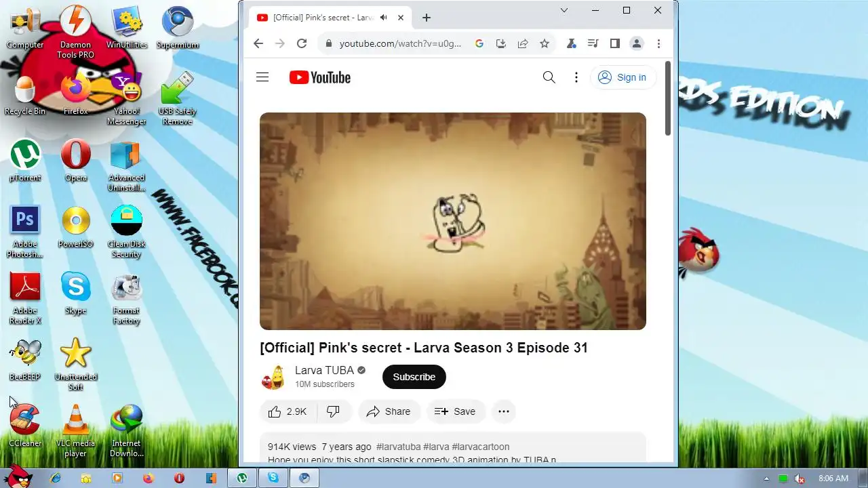Open Supermium desktop icon
The height and width of the screenshot is (488, 868).
(x=178, y=27)
